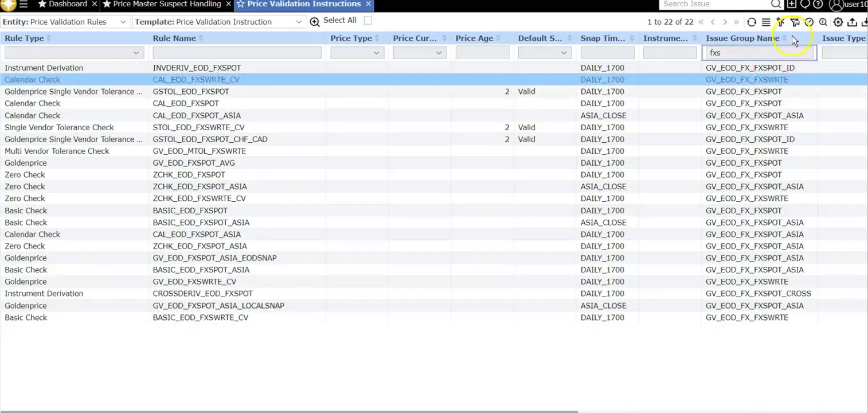
Task: Open the Entity dropdown
Action: [65, 22]
